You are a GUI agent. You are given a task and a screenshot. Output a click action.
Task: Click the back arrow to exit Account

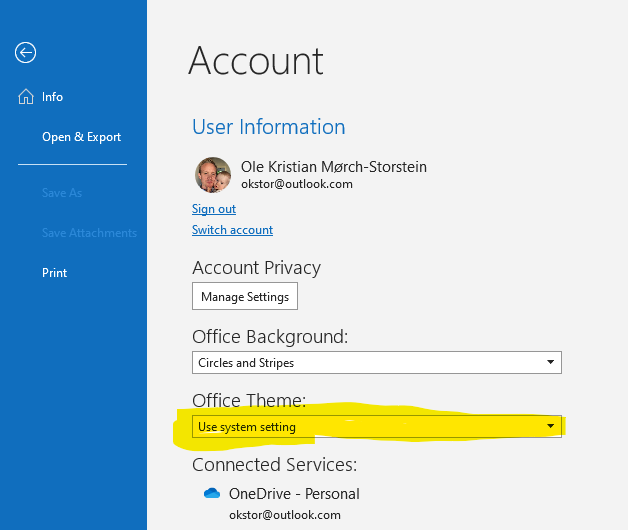pyautogui.click(x=26, y=53)
